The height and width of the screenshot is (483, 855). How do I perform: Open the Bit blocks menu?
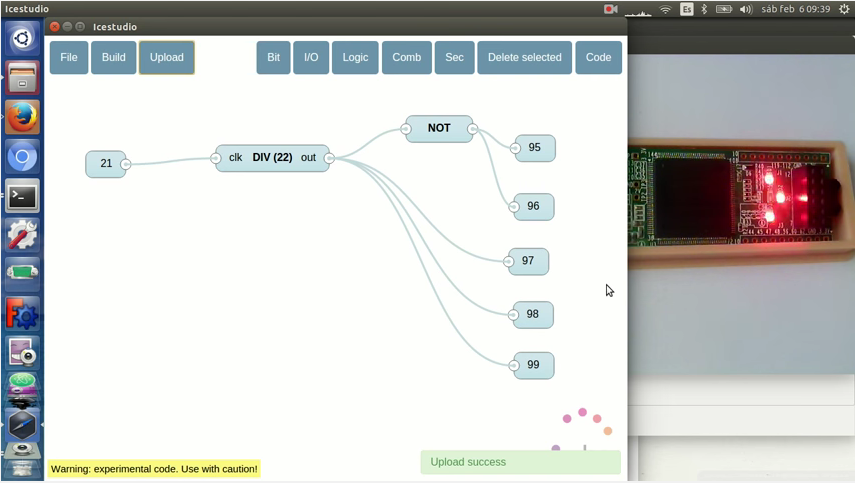273,58
